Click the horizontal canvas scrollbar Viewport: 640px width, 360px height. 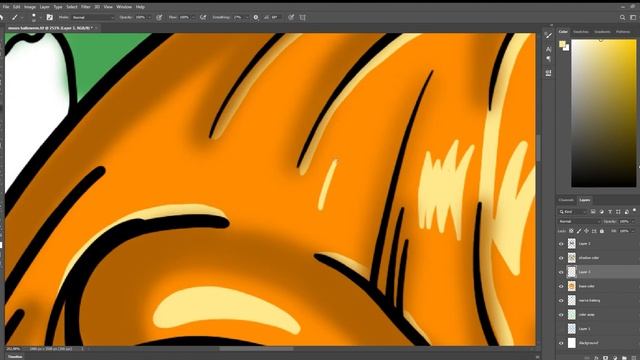(x=256, y=349)
